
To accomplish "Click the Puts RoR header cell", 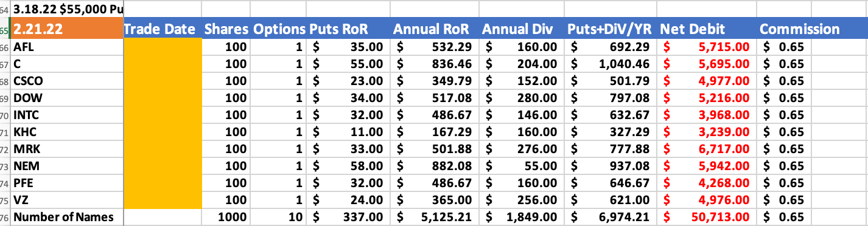I will (349, 29).
